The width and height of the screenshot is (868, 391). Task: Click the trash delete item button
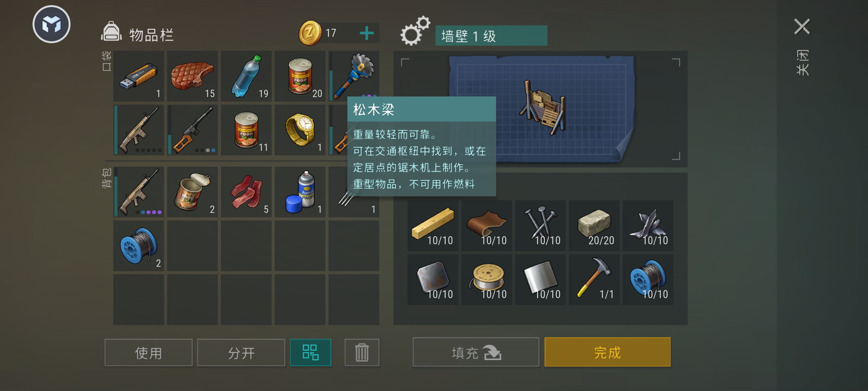point(362,352)
